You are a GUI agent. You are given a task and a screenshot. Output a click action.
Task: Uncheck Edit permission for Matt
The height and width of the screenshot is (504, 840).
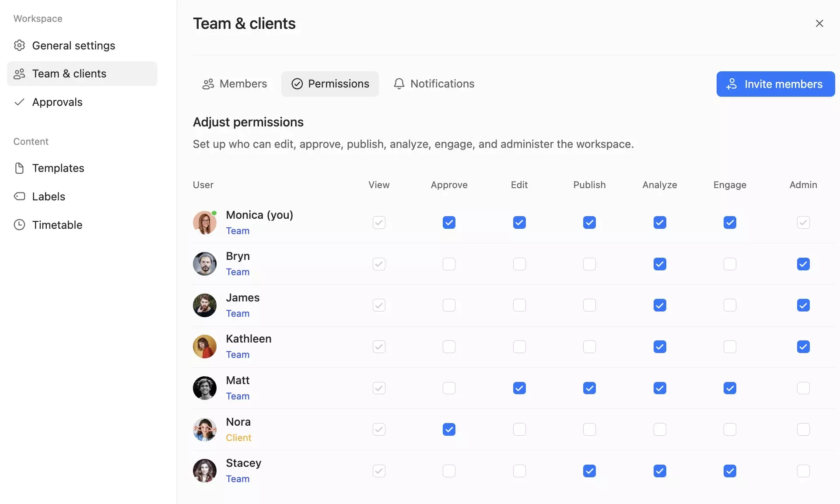[x=519, y=388]
